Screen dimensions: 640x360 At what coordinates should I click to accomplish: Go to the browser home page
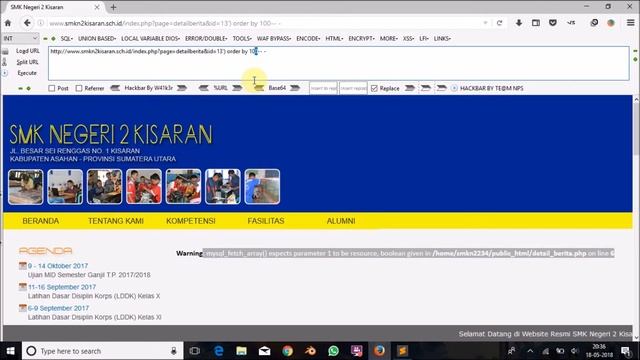coord(8,23)
